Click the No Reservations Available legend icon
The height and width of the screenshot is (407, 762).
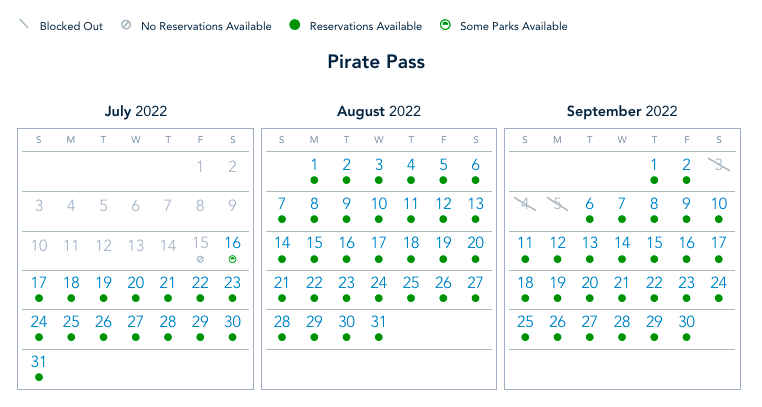pyautogui.click(x=127, y=26)
